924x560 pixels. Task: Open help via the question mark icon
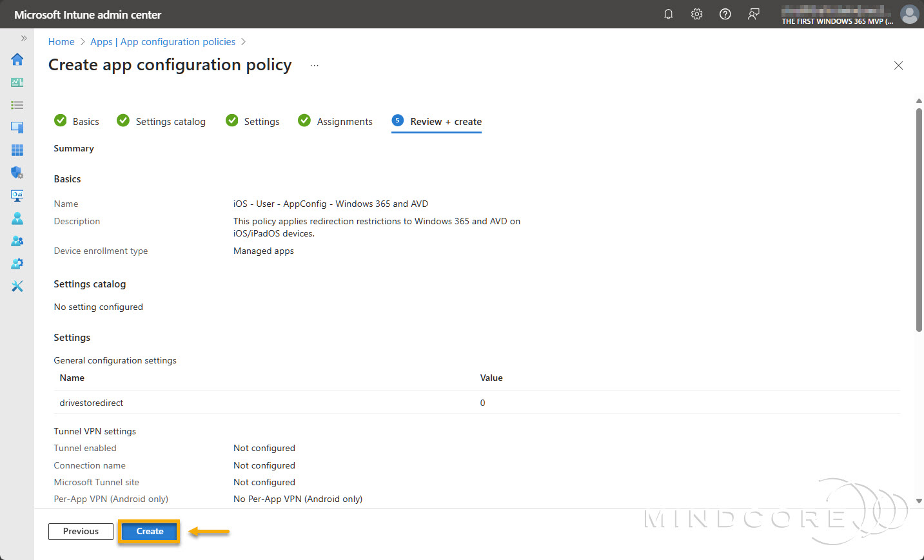[x=725, y=14]
